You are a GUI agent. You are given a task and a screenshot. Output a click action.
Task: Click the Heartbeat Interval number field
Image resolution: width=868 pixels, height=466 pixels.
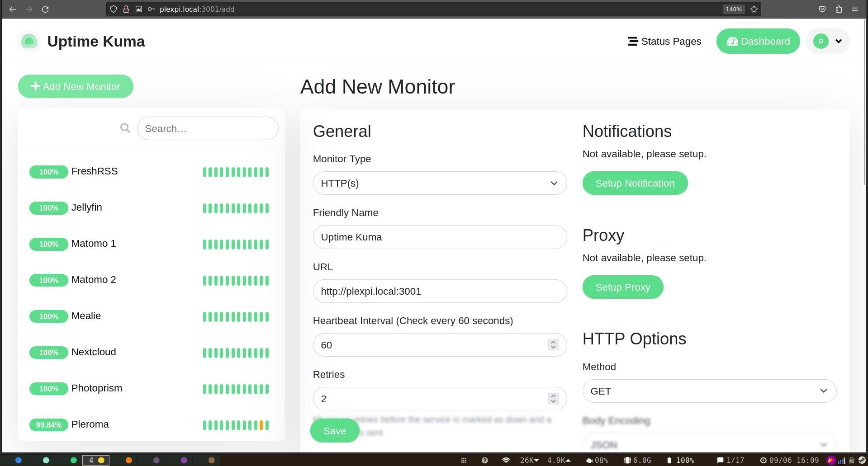(x=440, y=345)
